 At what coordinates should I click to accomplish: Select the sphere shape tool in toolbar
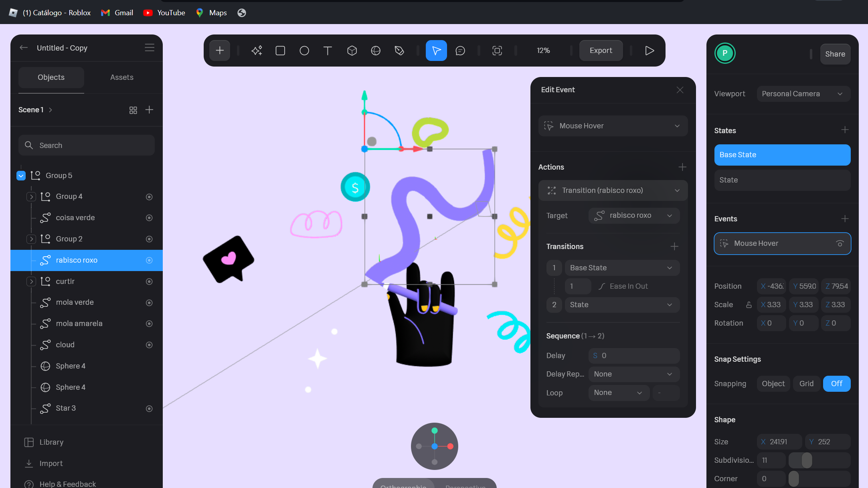click(x=376, y=51)
